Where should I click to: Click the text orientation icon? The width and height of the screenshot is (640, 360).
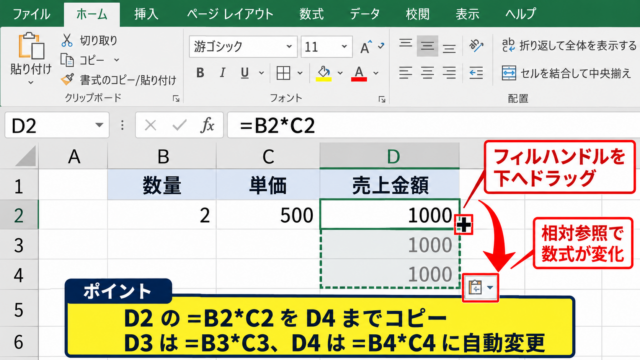pyautogui.click(x=476, y=46)
